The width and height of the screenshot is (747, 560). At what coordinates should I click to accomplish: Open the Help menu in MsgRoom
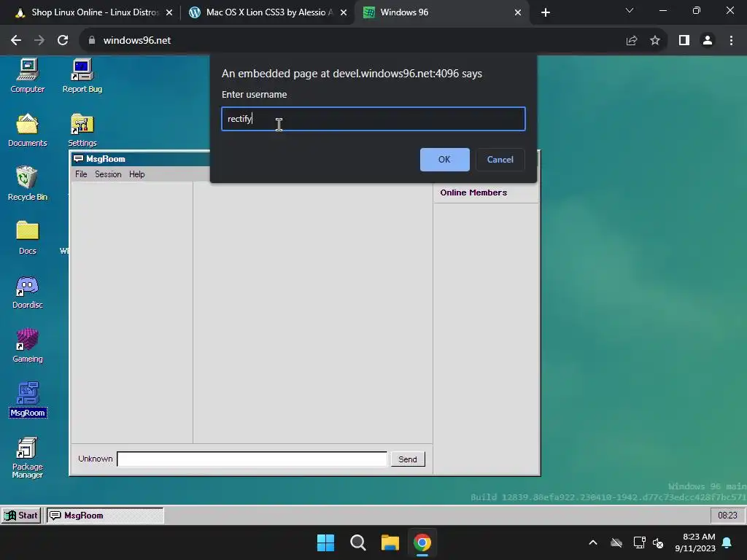(136, 174)
